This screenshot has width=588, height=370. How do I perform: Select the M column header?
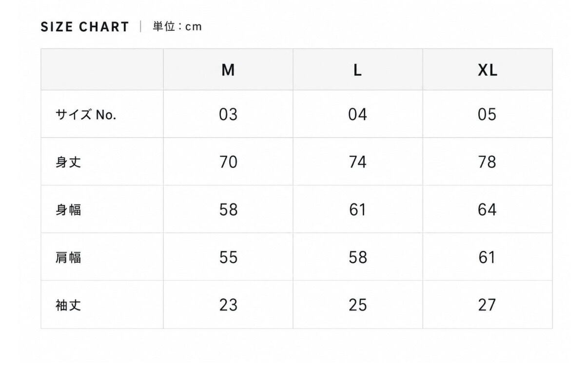click(x=228, y=70)
